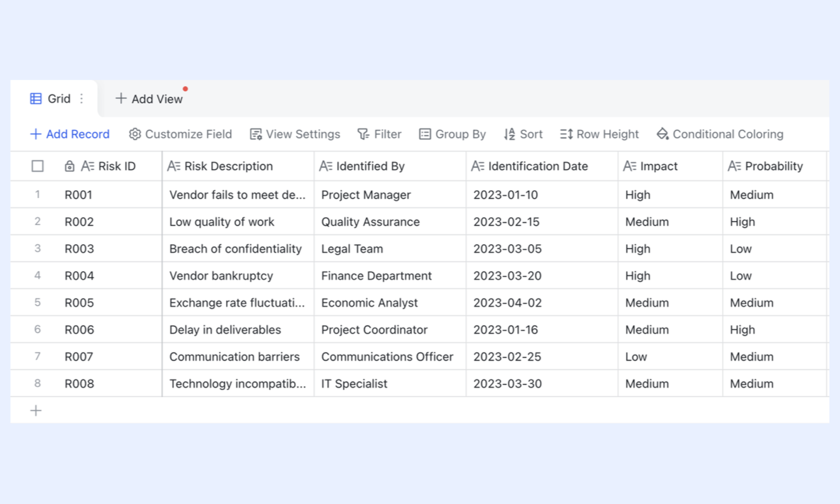Open Row Height options
This screenshot has width=840, height=504.
pos(599,134)
